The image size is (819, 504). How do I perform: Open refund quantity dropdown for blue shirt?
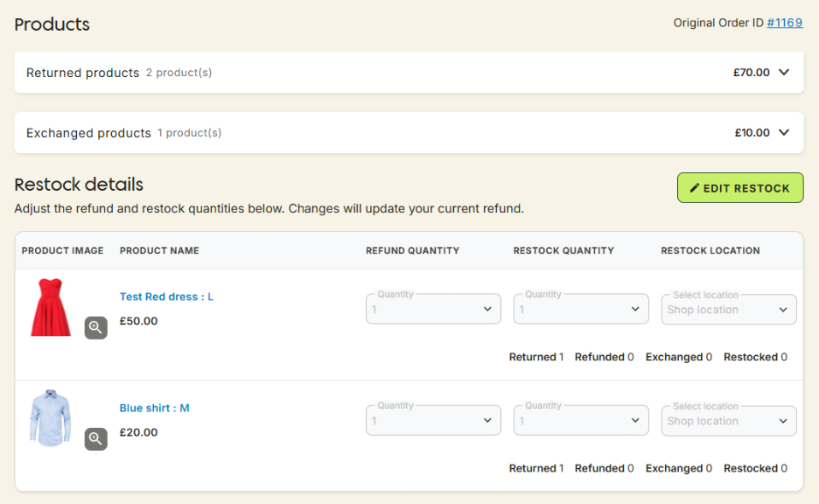click(x=433, y=420)
